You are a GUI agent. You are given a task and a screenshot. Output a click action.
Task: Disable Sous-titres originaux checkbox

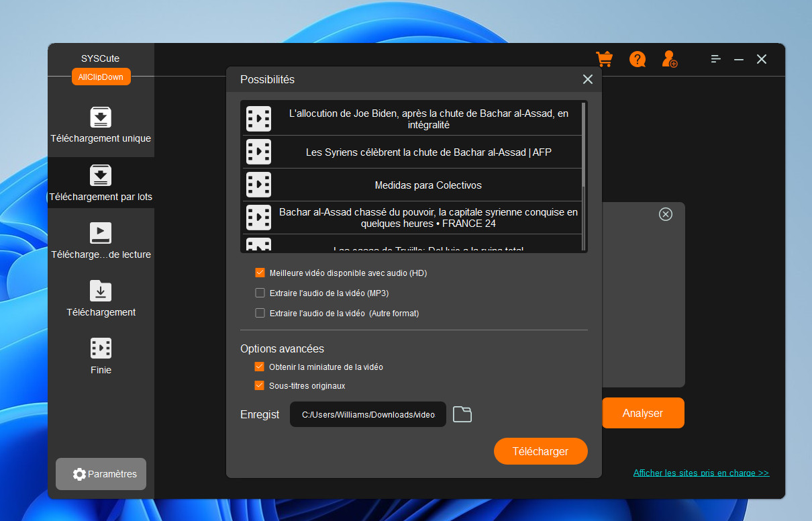click(260, 386)
